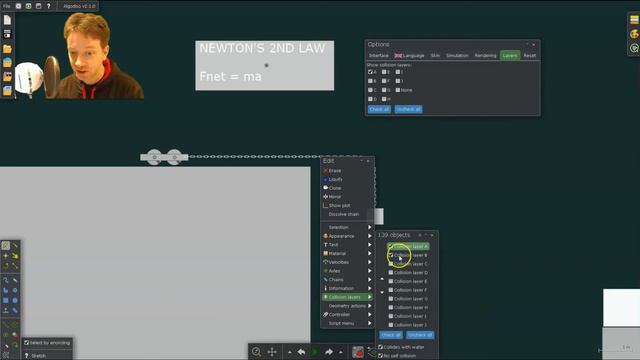Activate the pan tool in the bottom bar
Screen dimensions: 640x360
point(272,351)
